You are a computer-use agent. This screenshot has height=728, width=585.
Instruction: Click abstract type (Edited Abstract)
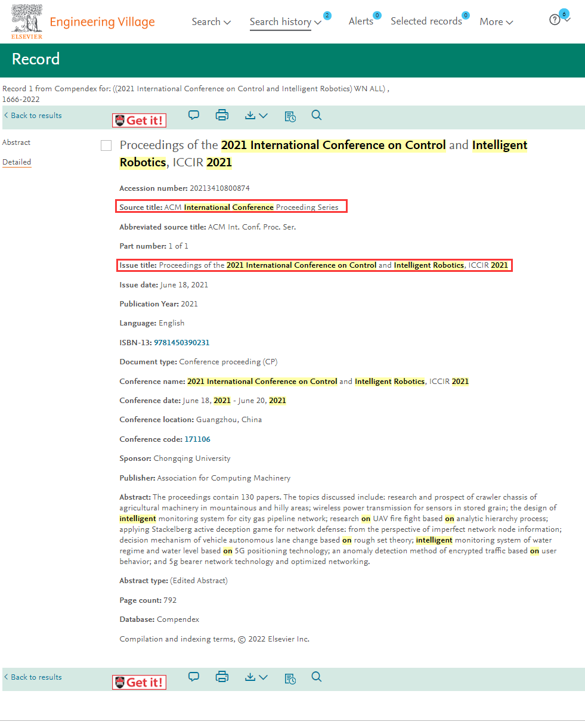(x=199, y=581)
